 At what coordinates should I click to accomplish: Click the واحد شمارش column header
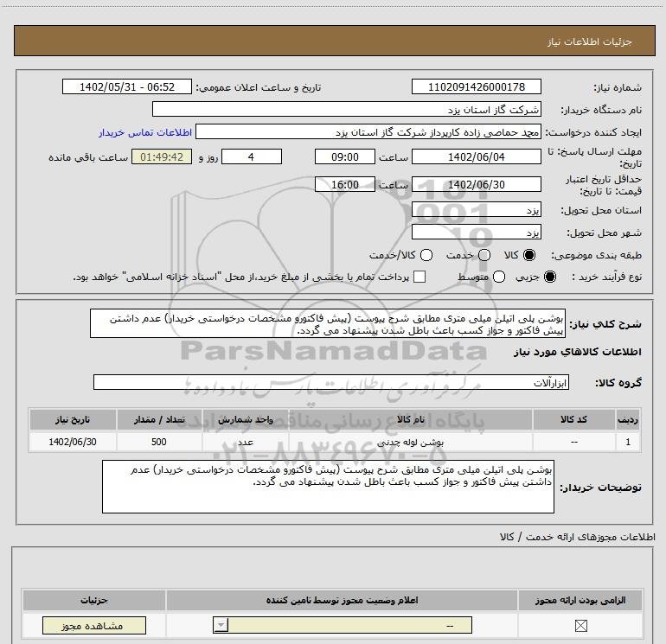tap(245, 419)
